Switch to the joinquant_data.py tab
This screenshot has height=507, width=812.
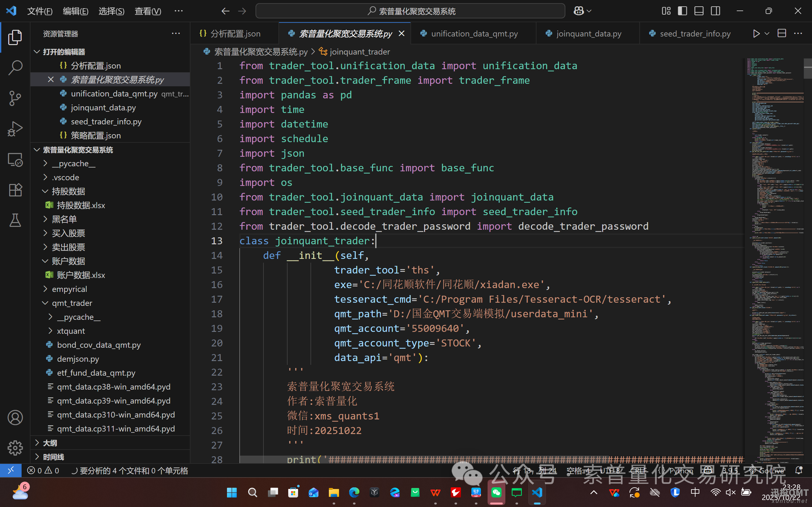pyautogui.click(x=588, y=34)
